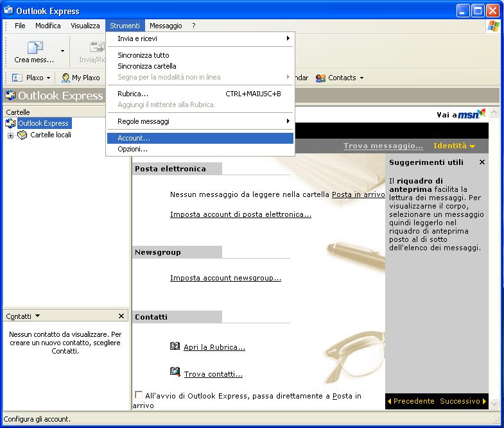
Task: Select Opzioni... in the Strumenti menu
Action: click(132, 149)
